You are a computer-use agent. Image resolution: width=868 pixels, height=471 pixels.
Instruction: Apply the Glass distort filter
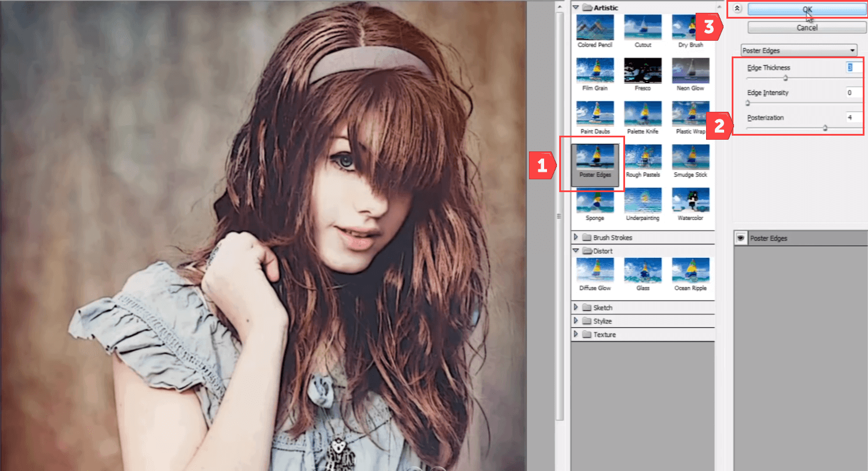coord(643,271)
